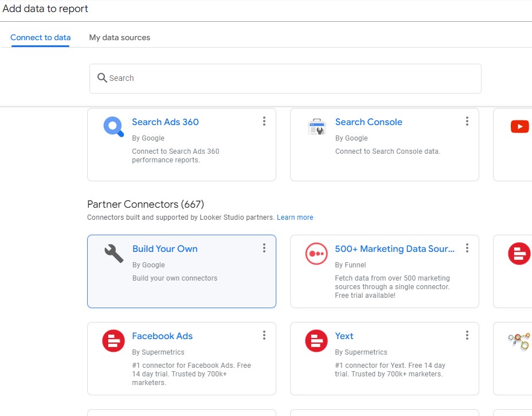This screenshot has width=532, height=416.
Task: Open more options menu for Facebook Ads
Action: pos(264,335)
